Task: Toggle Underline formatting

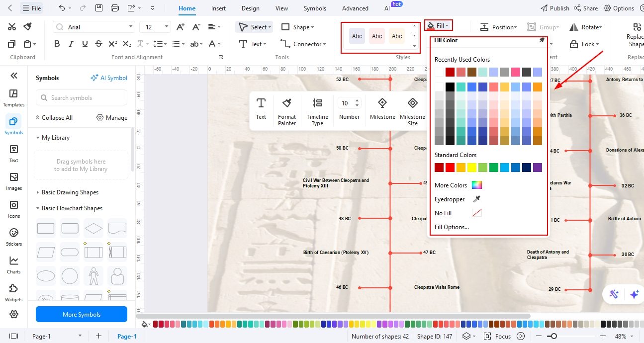Action: [x=85, y=44]
